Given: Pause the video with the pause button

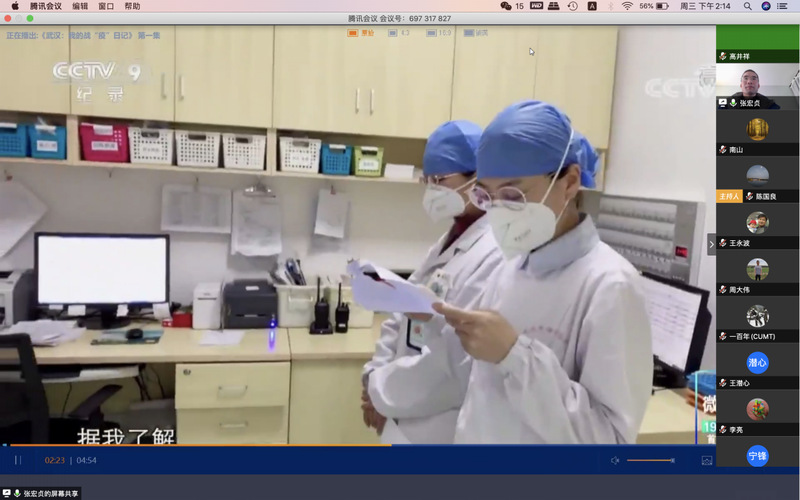Looking at the screenshot, I should tap(18, 460).
